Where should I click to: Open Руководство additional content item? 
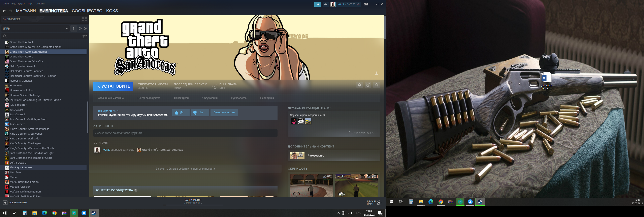[333, 155]
